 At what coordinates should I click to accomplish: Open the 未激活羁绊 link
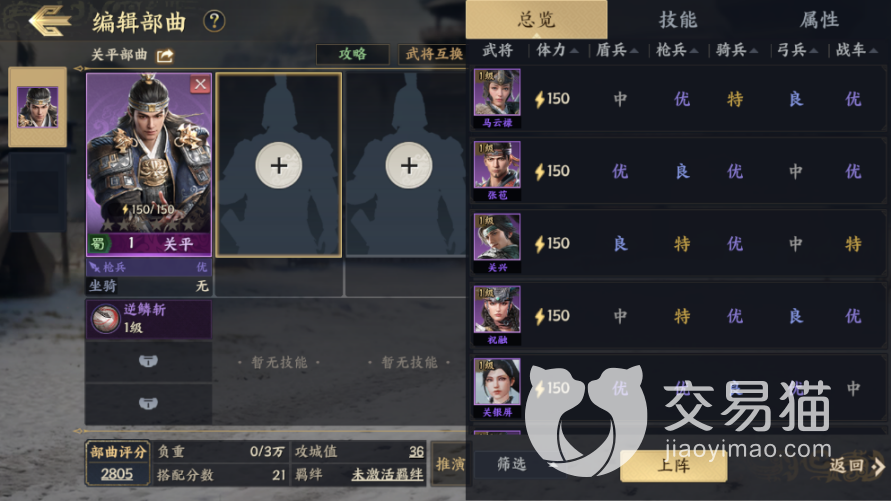(388, 474)
